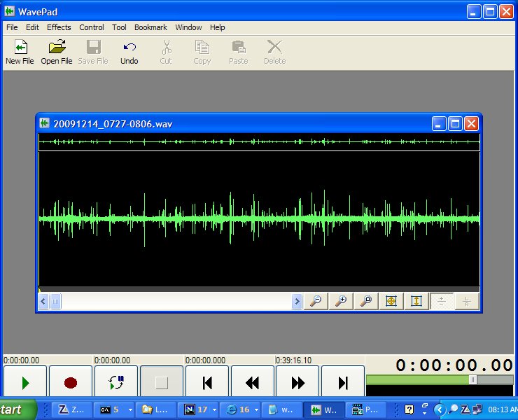Jump to start of the recording

(x=207, y=383)
